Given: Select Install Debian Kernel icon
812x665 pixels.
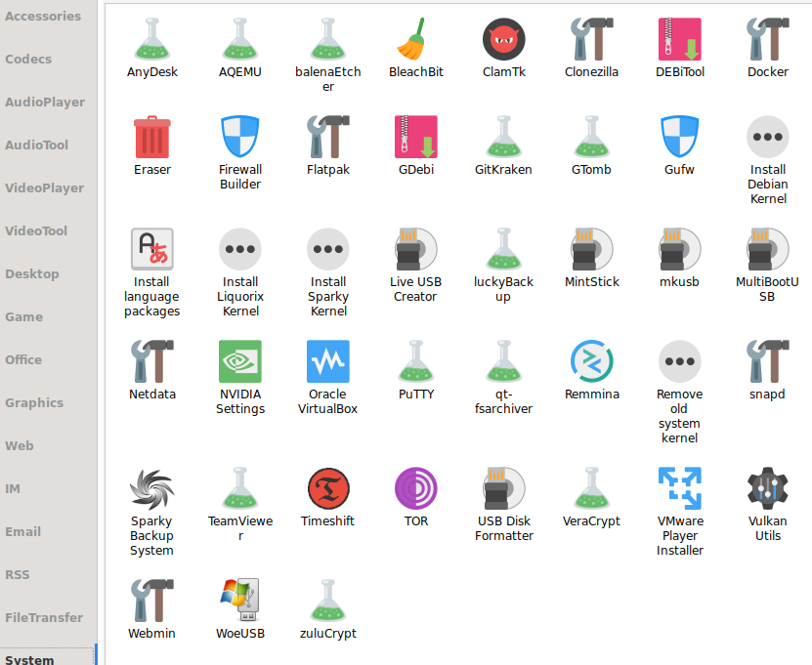Looking at the screenshot, I should click(x=768, y=137).
